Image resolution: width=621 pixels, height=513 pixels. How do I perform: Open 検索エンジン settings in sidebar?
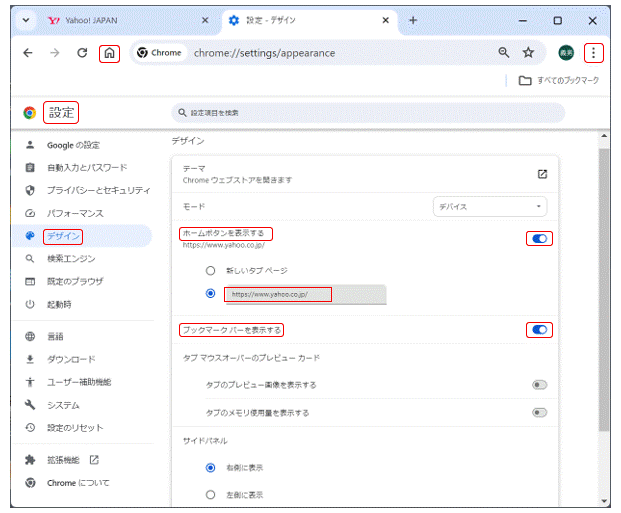[78, 259]
